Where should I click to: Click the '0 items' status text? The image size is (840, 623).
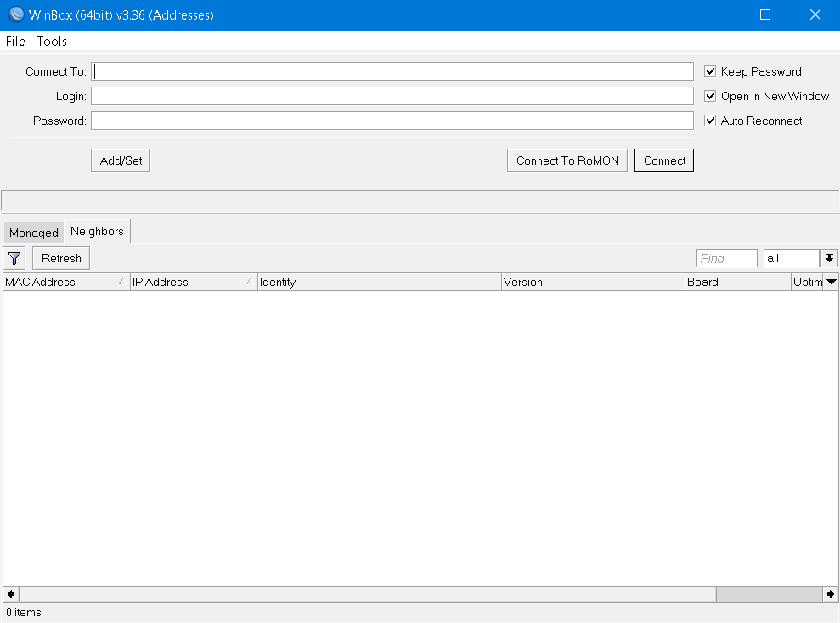click(x=24, y=612)
